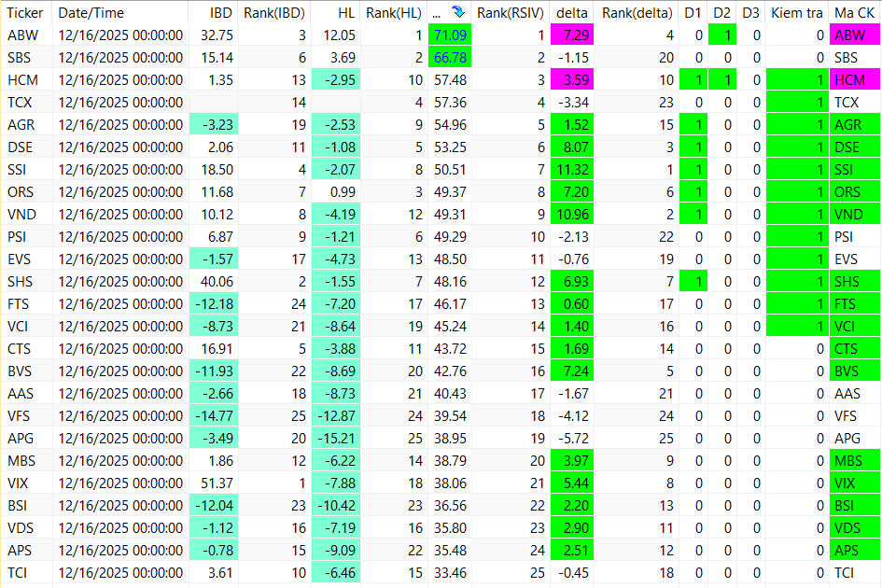The image size is (882, 588).
Task: Click the D1 column header
Action: (693, 12)
